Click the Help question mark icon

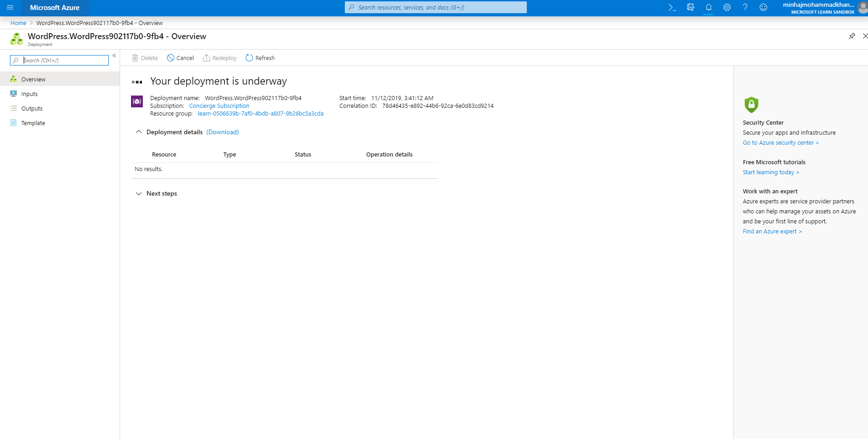[745, 8]
